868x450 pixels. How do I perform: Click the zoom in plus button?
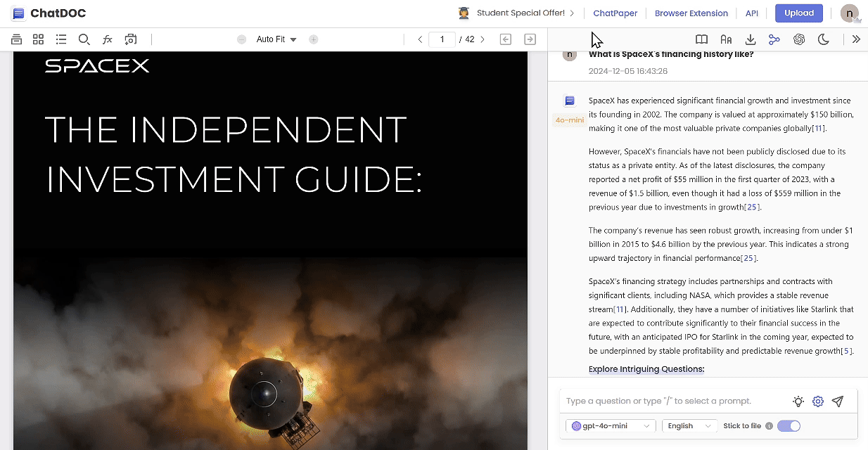(x=314, y=39)
